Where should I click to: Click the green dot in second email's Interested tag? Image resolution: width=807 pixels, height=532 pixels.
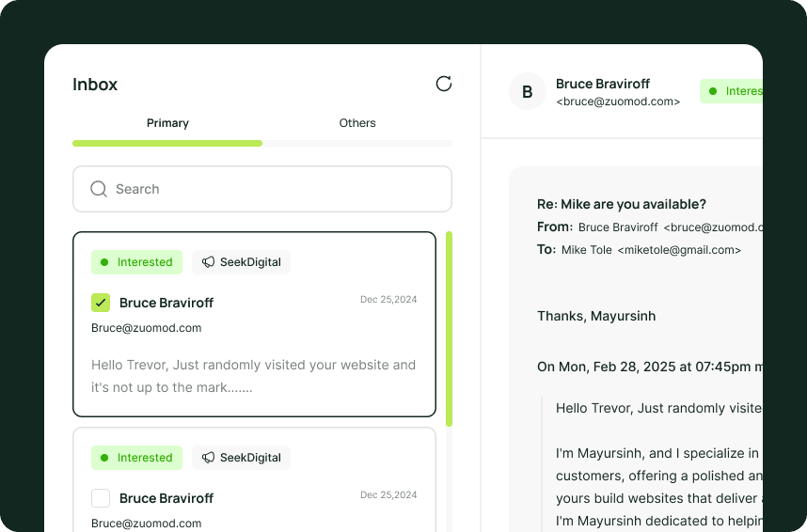tap(104, 458)
